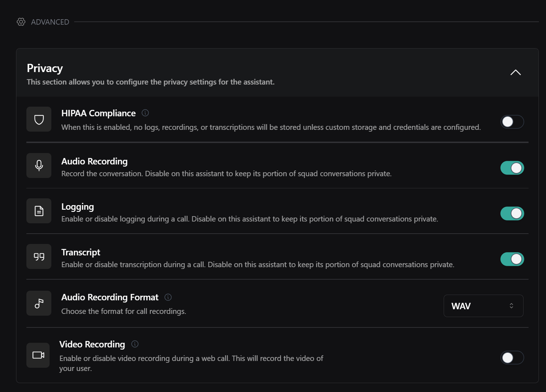Click the Transcript quotation marks icon

pyautogui.click(x=39, y=256)
